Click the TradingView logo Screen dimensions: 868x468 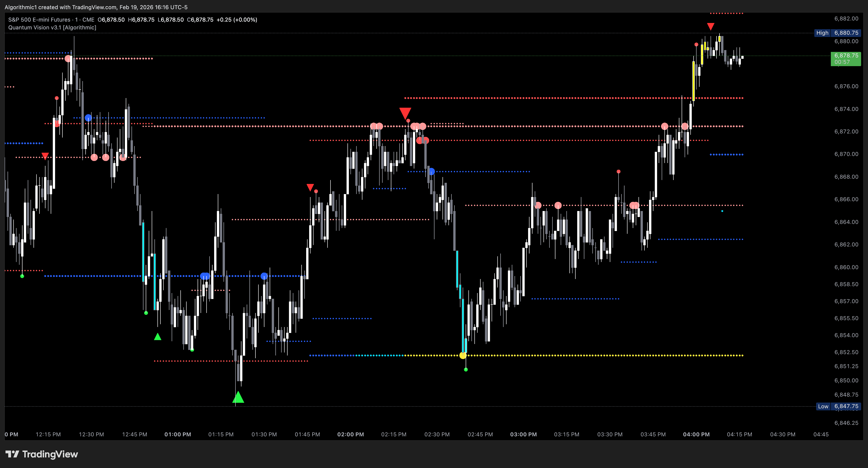point(42,454)
